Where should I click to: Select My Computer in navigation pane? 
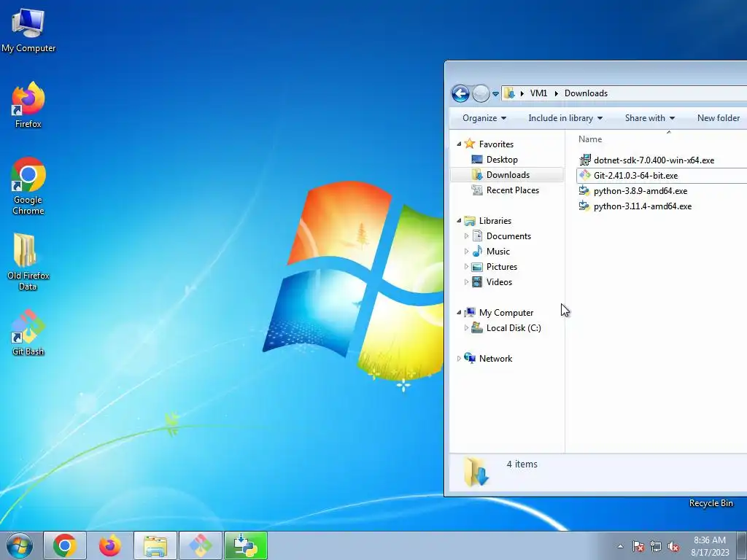[506, 312]
